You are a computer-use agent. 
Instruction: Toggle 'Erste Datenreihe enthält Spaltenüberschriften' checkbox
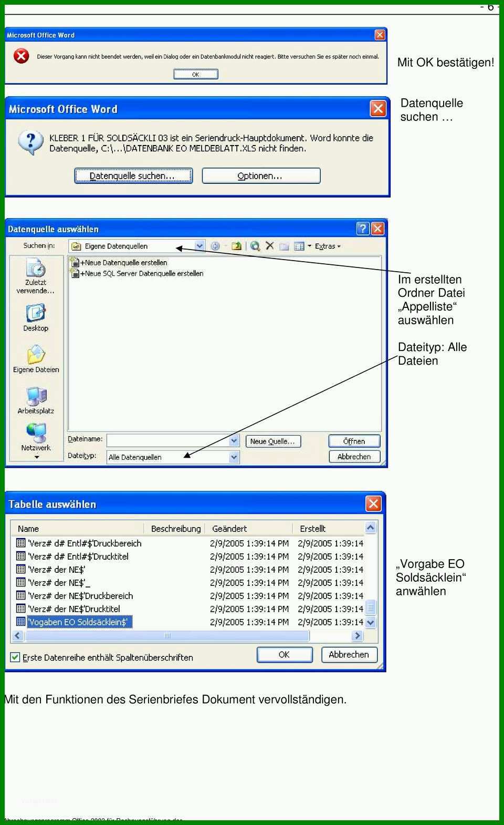(15, 657)
